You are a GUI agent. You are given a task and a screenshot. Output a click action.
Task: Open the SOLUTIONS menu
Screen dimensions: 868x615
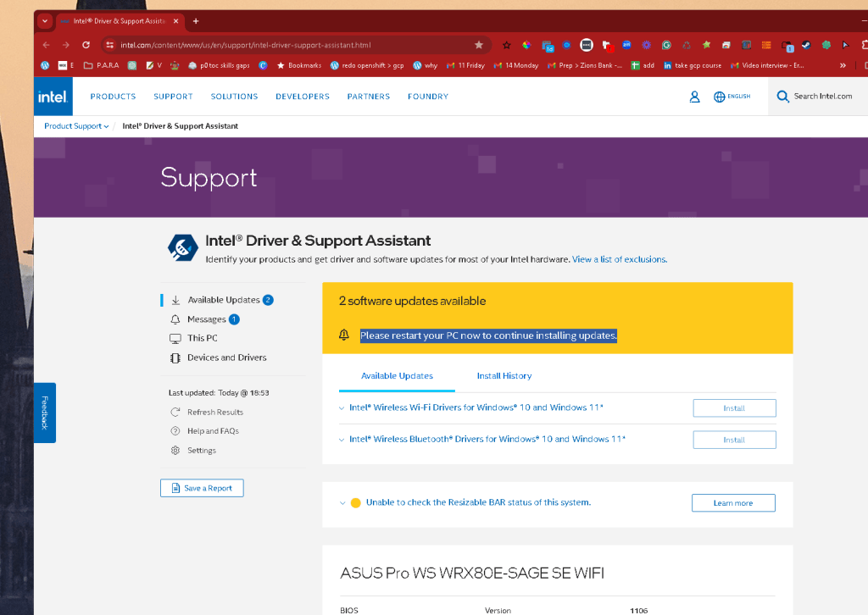tap(234, 97)
